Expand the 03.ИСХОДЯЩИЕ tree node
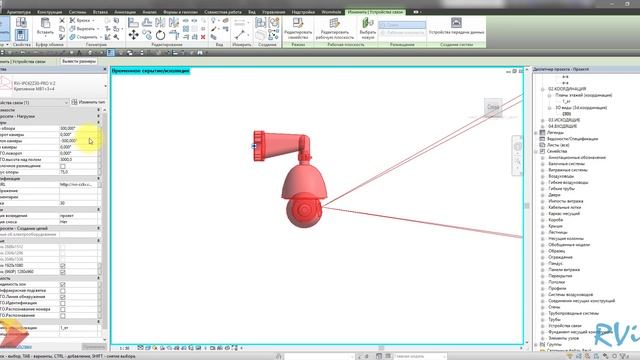Image resolution: width=640 pixels, height=360 pixels. click(543, 120)
